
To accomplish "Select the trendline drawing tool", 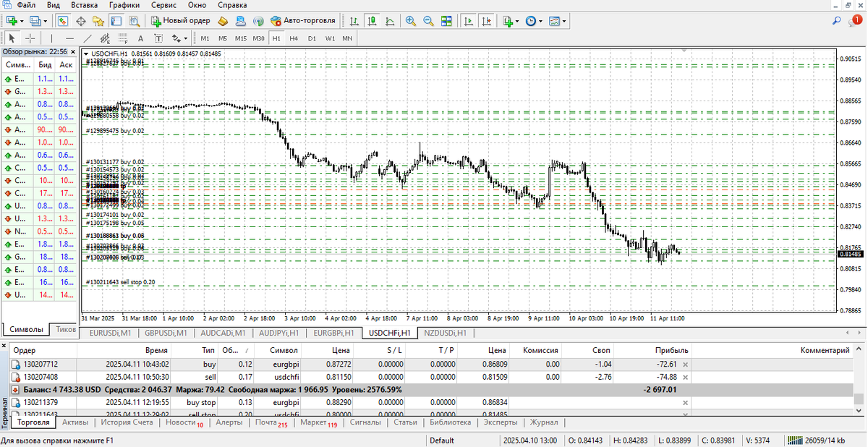I will tap(88, 38).
